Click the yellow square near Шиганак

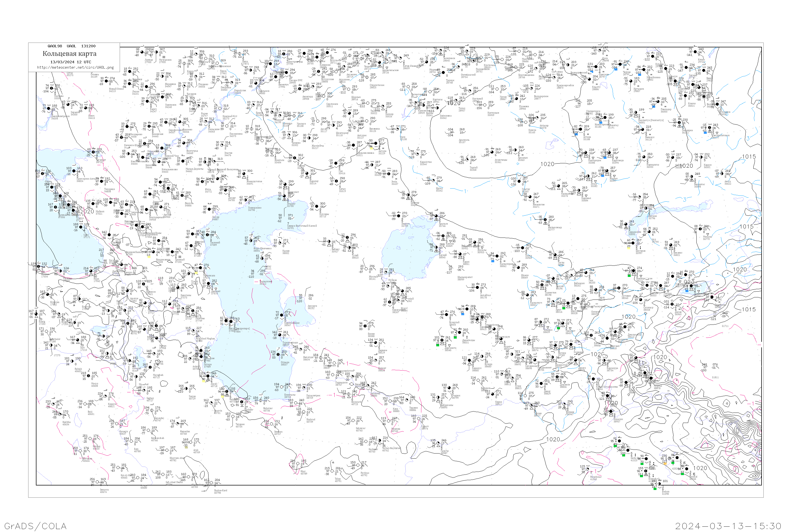(x=628, y=247)
